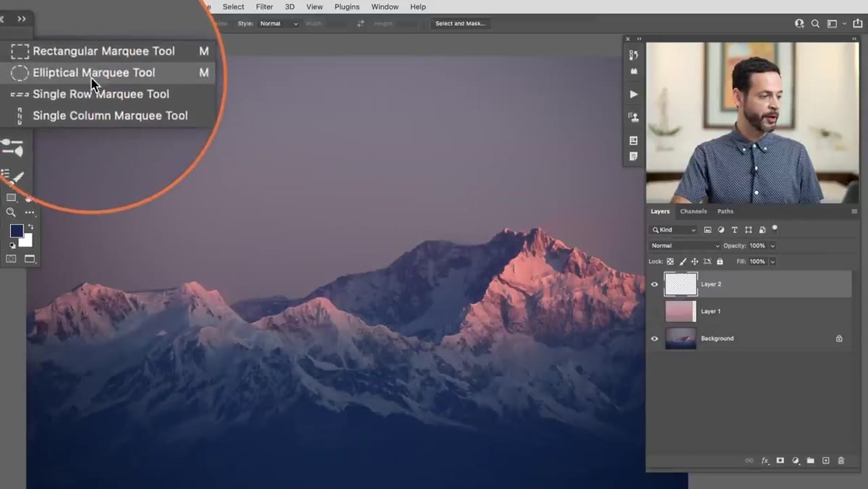The image size is (868, 489).
Task: Select the Layer 2 thumbnail
Action: [681, 284]
